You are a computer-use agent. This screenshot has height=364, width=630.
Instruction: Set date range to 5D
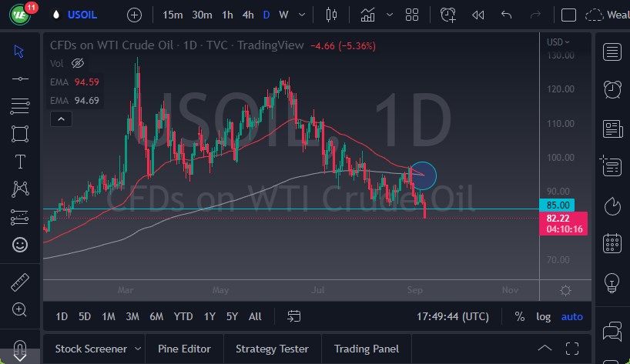[85, 316]
